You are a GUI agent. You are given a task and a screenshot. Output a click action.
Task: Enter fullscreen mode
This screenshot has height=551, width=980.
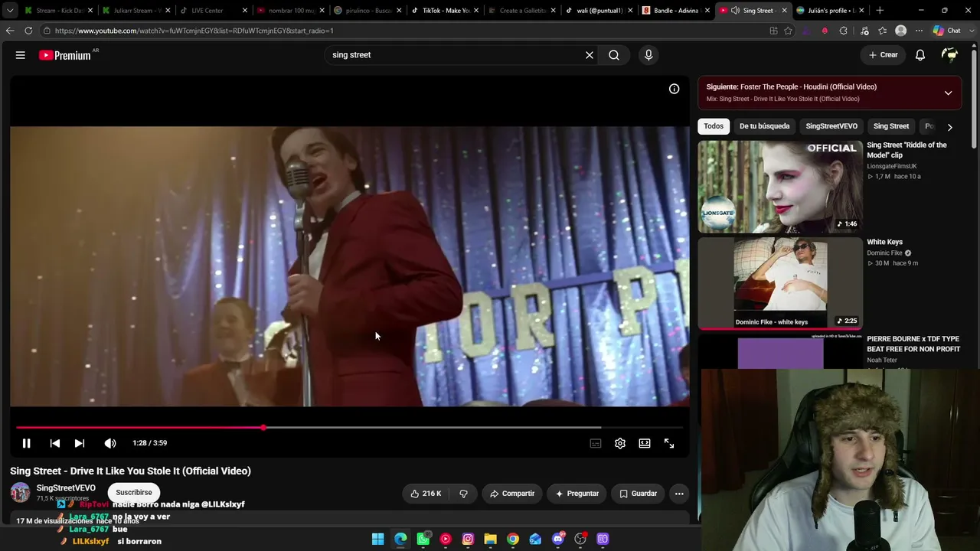(669, 443)
